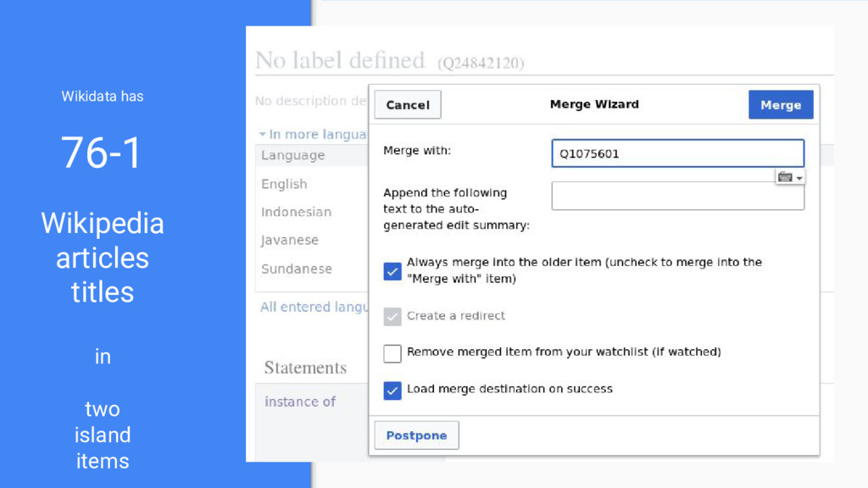Click the Cancel button in Merge Wizard
The width and height of the screenshot is (868, 488).
(408, 104)
